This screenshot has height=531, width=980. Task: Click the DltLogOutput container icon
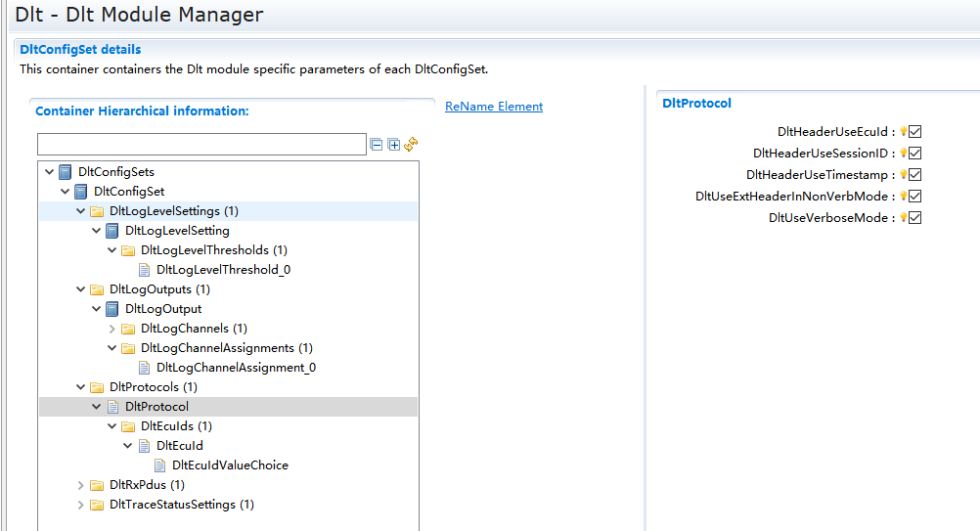[x=112, y=309]
